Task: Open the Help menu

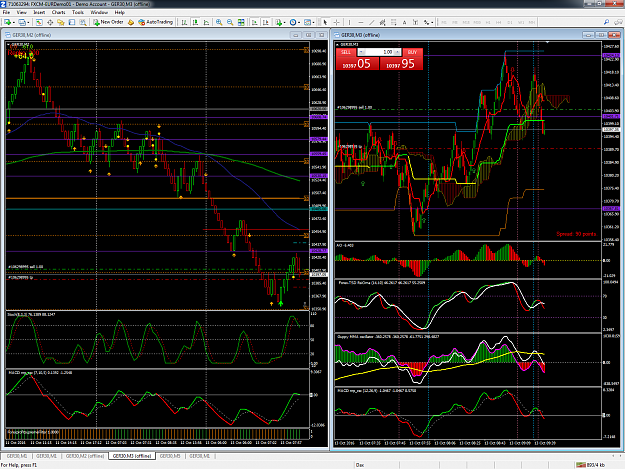Action: (120, 12)
